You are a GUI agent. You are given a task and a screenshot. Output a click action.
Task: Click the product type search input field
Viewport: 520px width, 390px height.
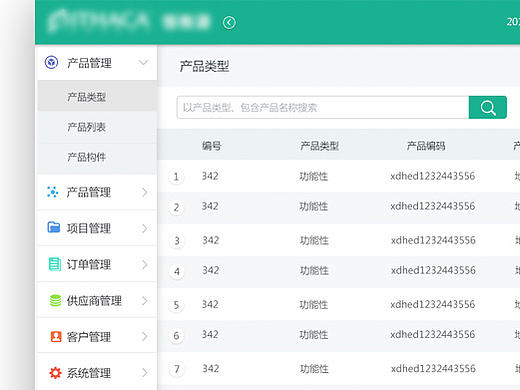pos(323,107)
